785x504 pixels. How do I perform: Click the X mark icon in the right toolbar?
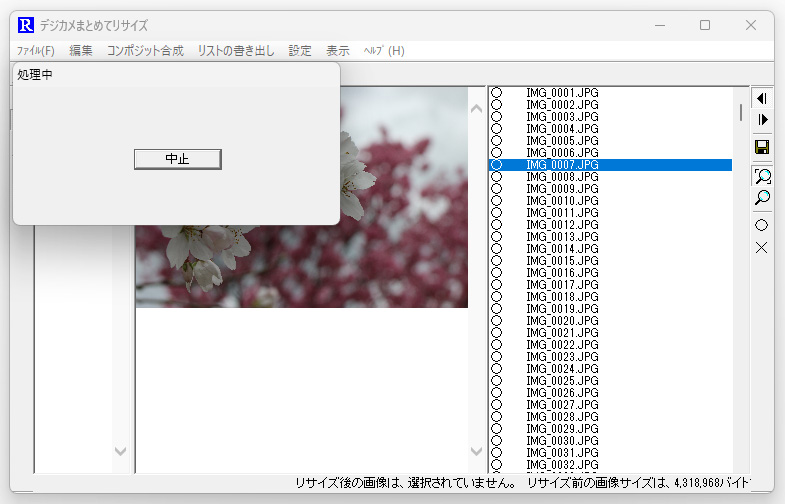coord(761,247)
